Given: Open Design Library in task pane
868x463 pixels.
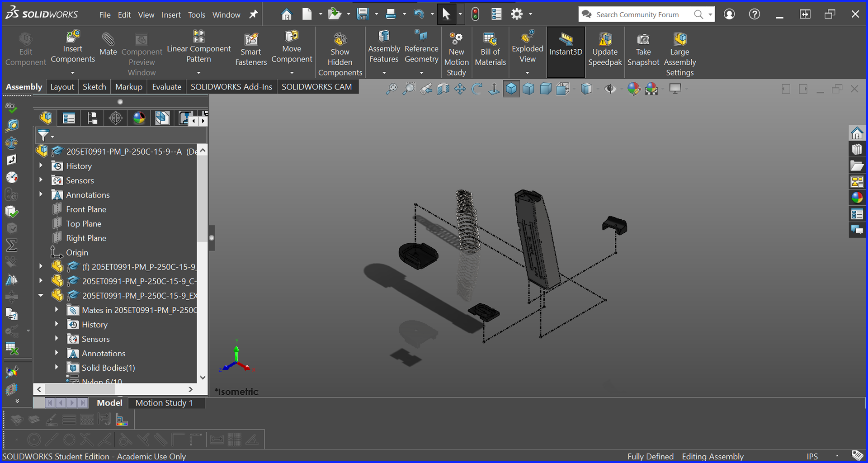Looking at the screenshot, I should tap(857, 150).
